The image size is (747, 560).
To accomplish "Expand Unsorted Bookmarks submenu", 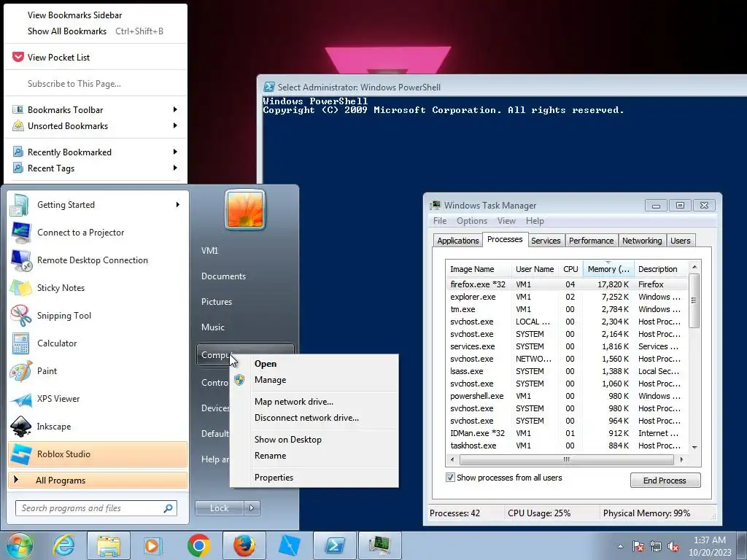I will point(175,125).
